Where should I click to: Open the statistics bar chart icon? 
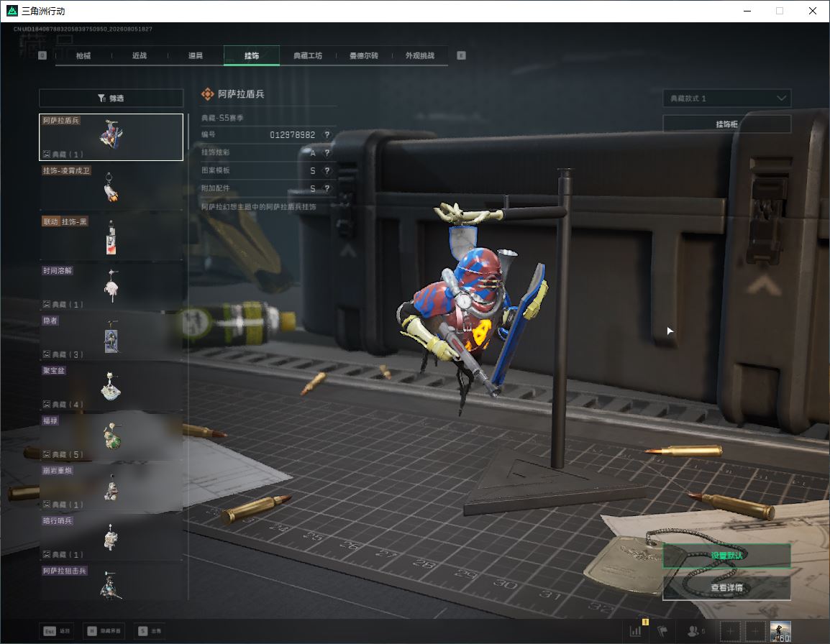pyautogui.click(x=635, y=631)
